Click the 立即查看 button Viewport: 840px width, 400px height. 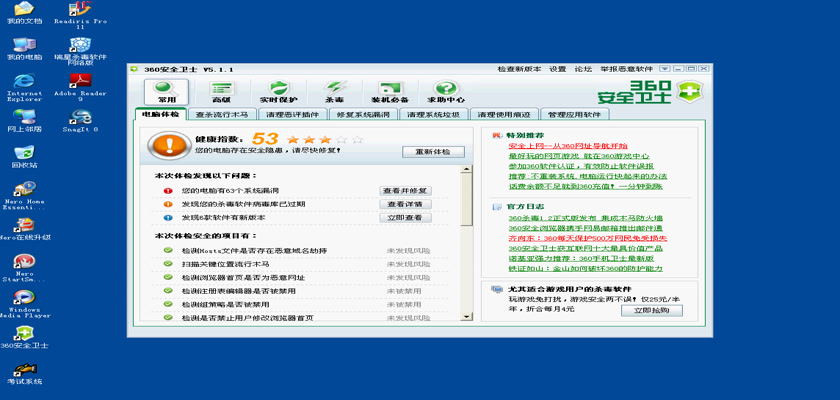tap(406, 218)
